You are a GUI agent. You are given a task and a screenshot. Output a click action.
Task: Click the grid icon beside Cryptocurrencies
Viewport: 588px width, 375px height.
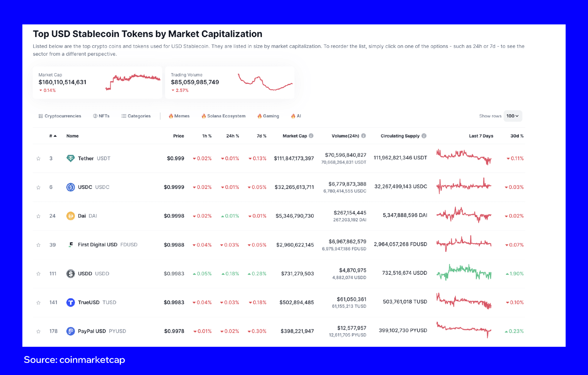[41, 116]
